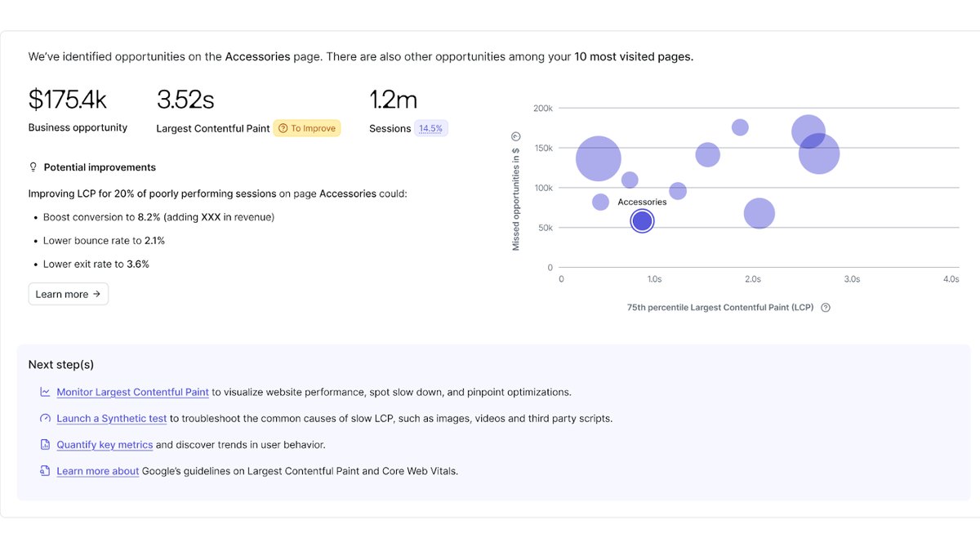Click the Learn more button
Screen dimensions: 980x551
click(69, 294)
